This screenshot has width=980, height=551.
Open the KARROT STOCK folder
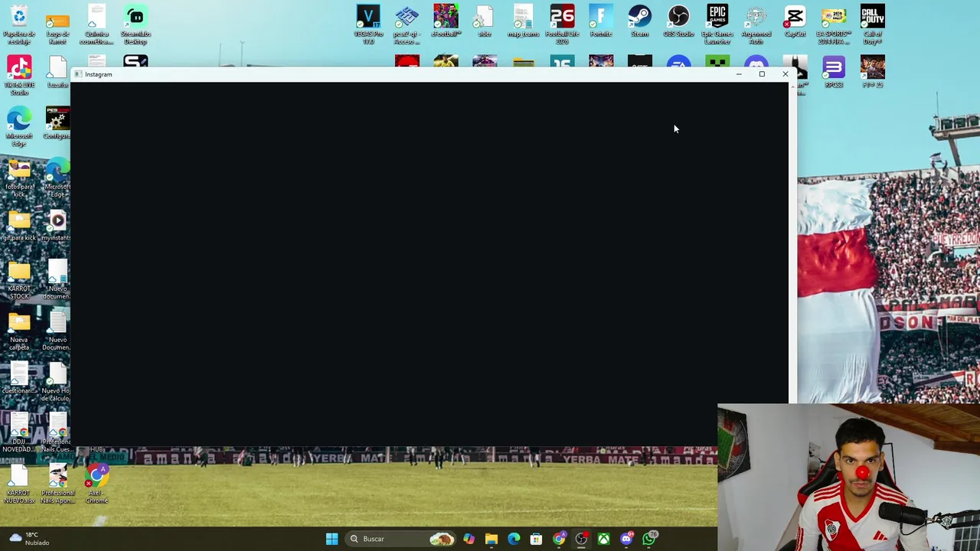click(19, 280)
